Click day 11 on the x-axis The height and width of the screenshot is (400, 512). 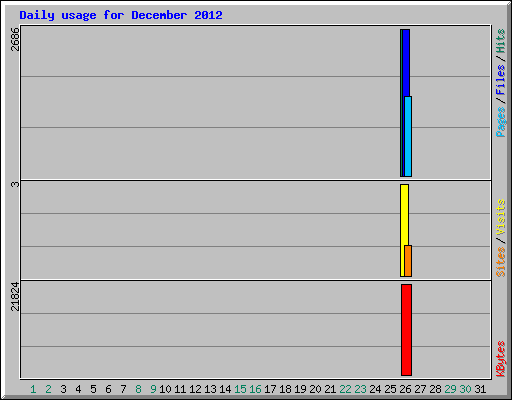(x=180, y=389)
